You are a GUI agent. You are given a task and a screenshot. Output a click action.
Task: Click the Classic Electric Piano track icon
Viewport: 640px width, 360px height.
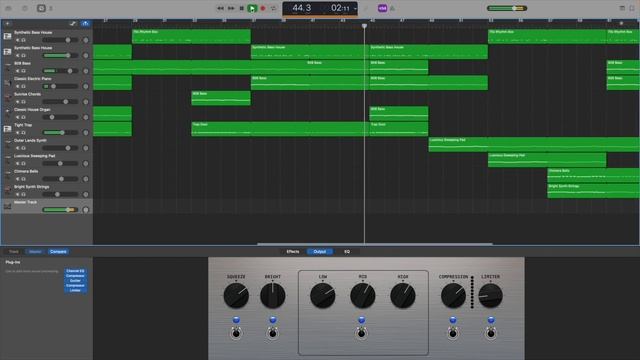pos(7,82)
